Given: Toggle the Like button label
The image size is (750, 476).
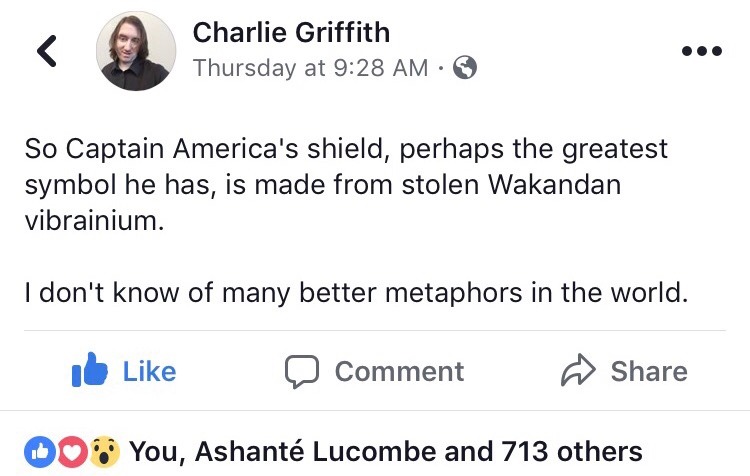Looking at the screenshot, I should click(x=149, y=372).
